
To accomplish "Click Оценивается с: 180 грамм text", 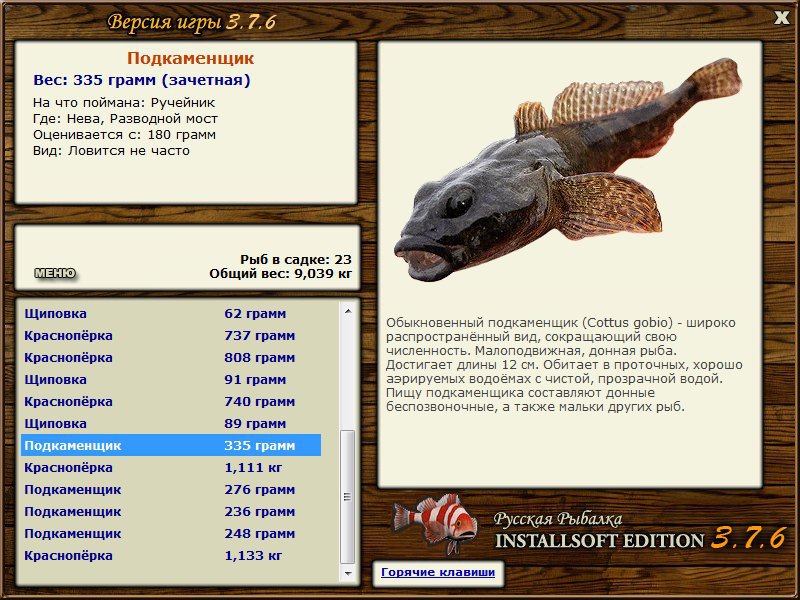I will pos(124,135).
